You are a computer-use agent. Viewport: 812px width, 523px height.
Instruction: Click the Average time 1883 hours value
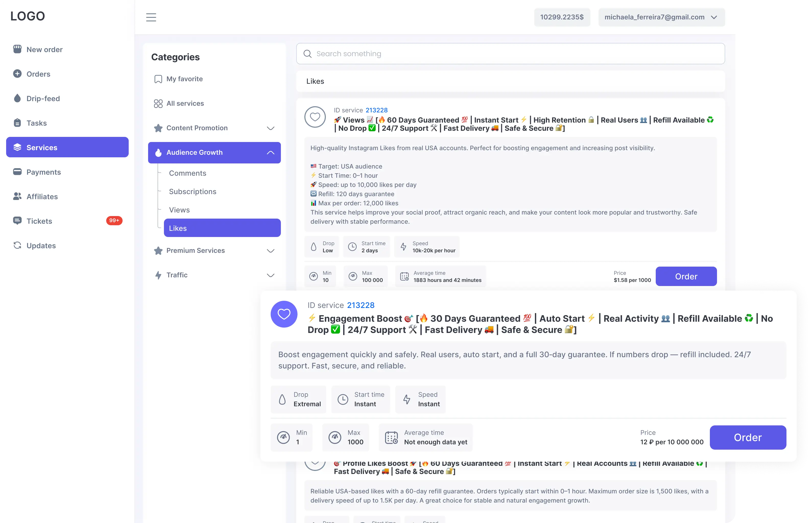pyautogui.click(x=447, y=280)
